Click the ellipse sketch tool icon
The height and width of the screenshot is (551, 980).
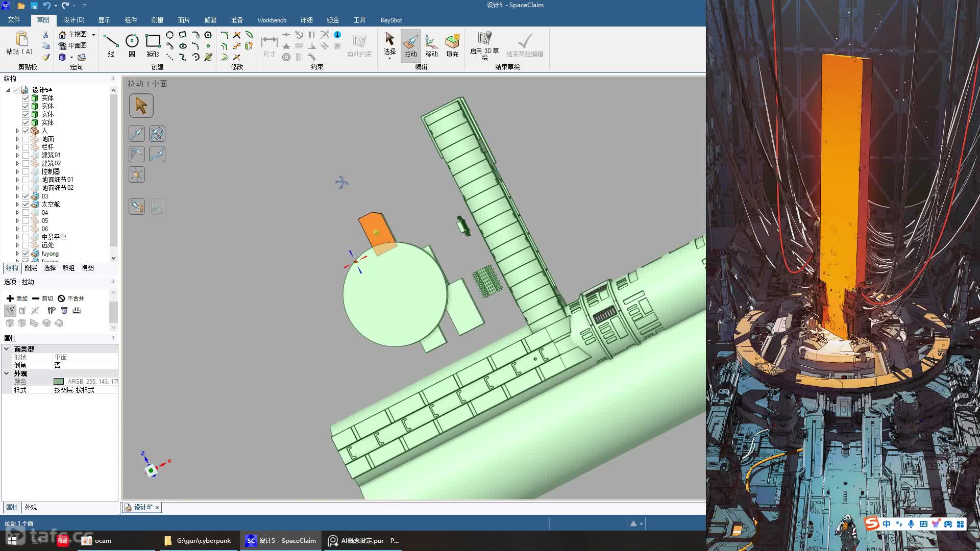(183, 46)
